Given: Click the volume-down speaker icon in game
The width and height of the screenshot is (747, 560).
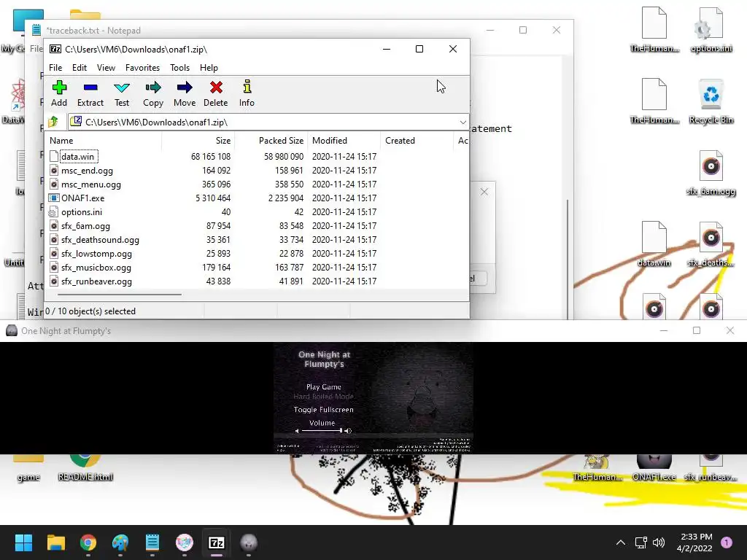Looking at the screenshot, I should 298,431.
